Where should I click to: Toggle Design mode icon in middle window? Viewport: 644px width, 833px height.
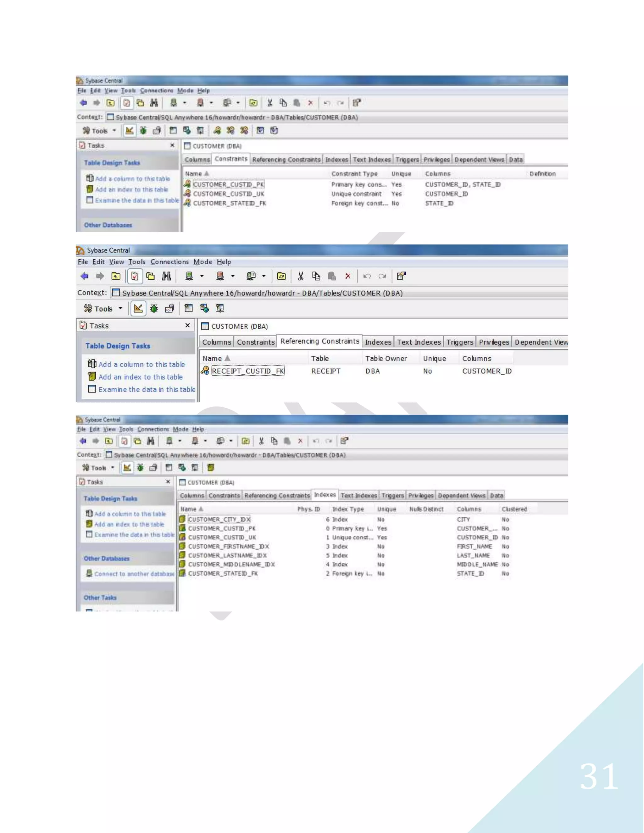(x=138, y=308)
